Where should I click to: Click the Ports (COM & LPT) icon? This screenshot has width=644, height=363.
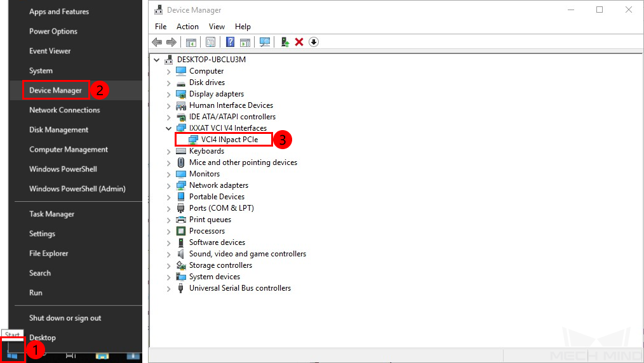[181, 208]
